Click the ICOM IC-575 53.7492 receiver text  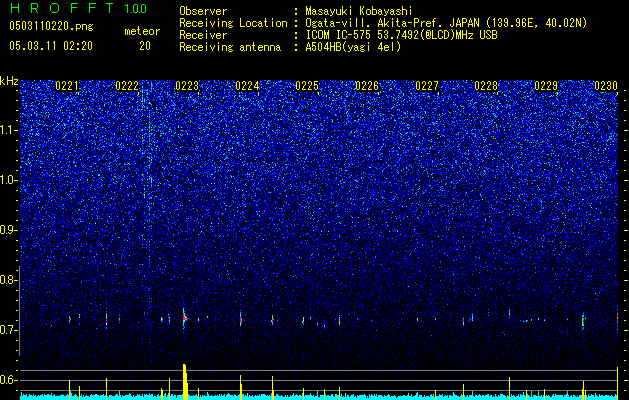coord(401,35)
